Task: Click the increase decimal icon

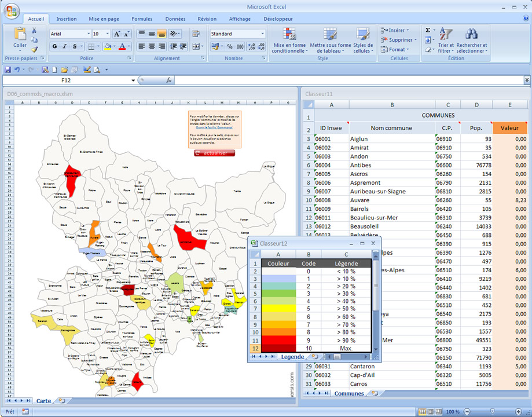Action: 251,46
